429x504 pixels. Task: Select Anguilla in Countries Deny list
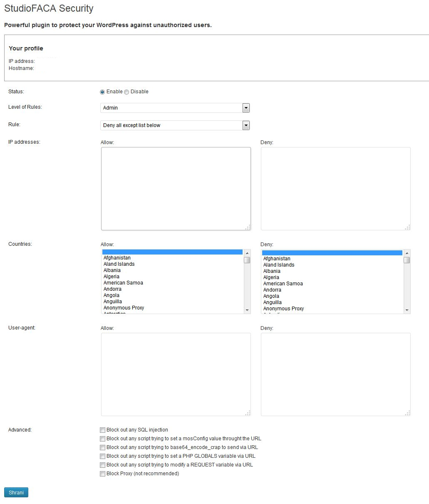(332, 302)
